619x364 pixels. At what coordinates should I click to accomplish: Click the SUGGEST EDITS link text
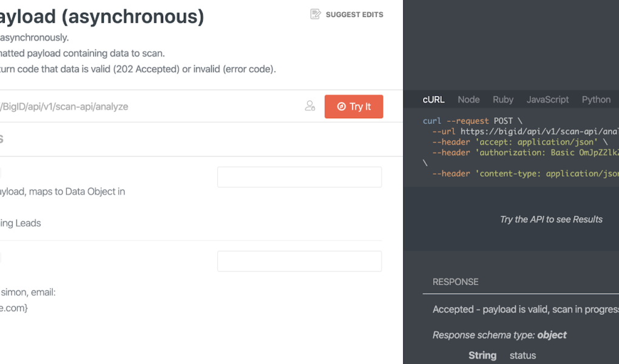click(x=354, y=15)
